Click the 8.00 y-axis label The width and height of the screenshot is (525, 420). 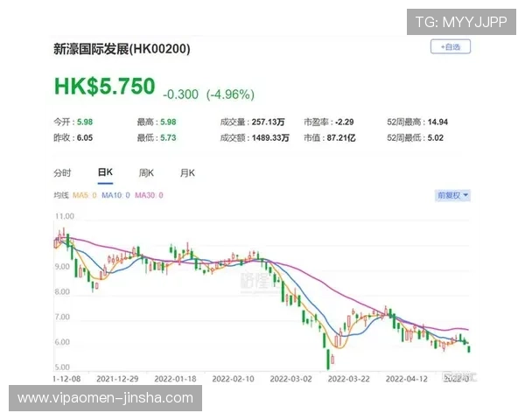[62, 291]
